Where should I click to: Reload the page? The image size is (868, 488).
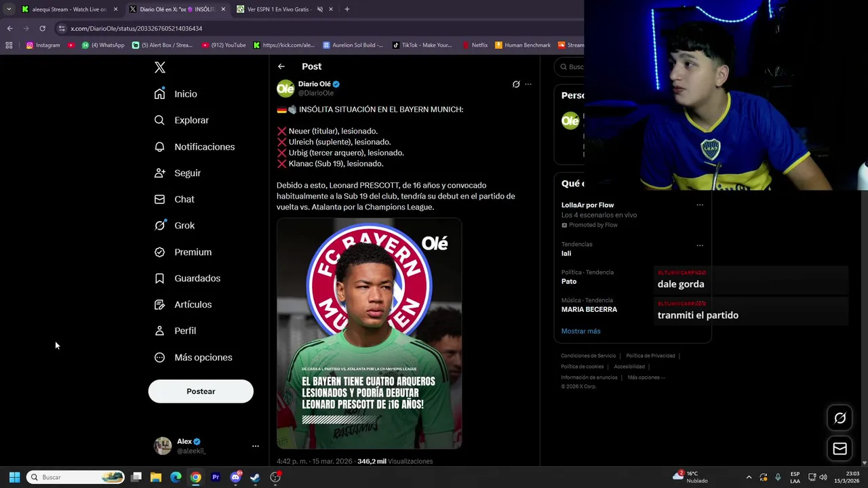42,28
